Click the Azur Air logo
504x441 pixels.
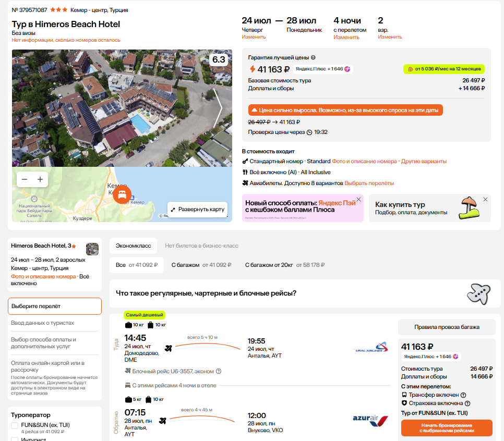pos(370,421)
